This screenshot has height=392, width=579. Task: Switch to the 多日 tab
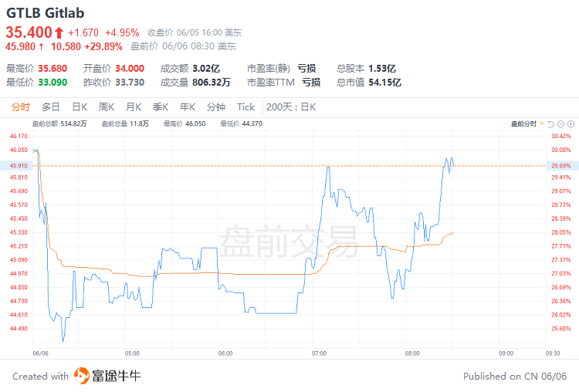tap(51, 107)
